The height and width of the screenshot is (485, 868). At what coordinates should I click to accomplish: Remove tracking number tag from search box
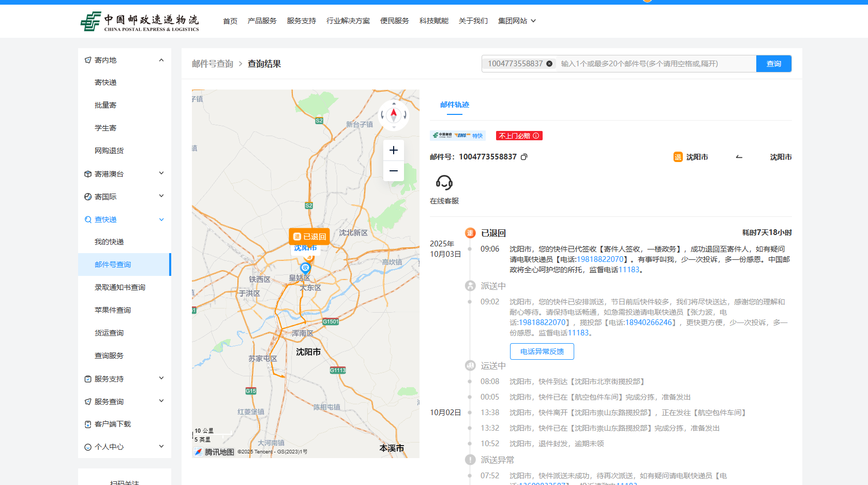point(549,64)
